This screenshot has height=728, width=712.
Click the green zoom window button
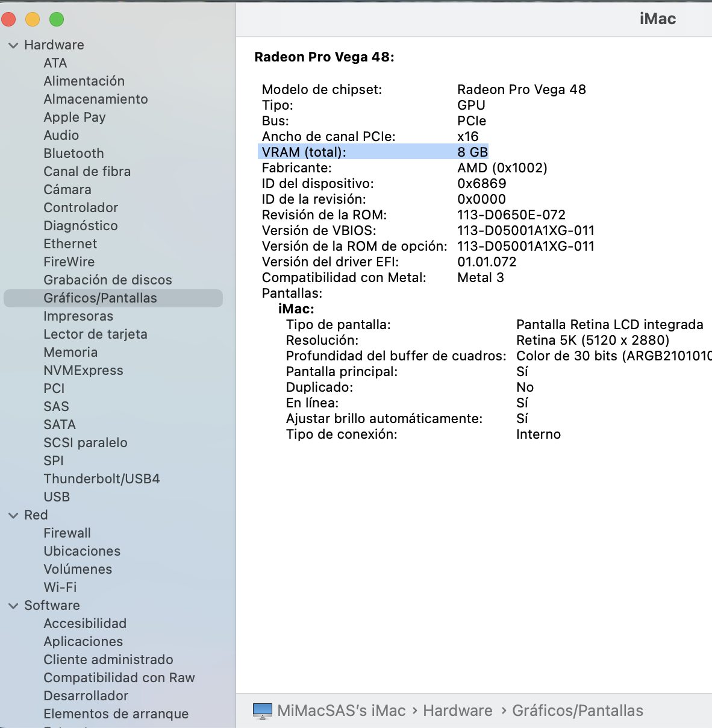(x=57, y=19)
